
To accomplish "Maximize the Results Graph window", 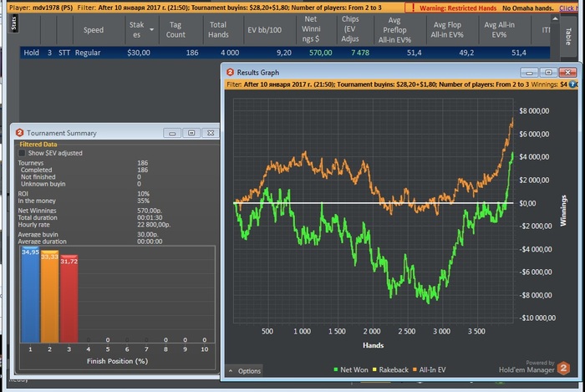I will pyautogui.click(x=548, y=73).
